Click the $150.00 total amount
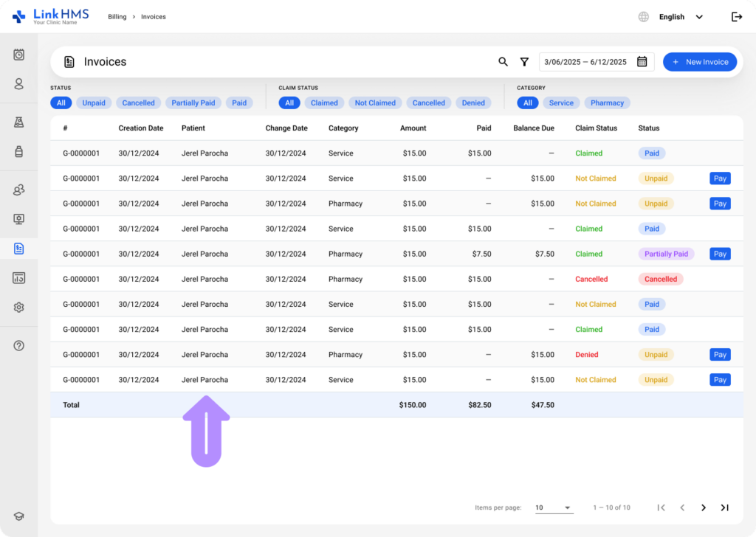Image resolution: width=756 pixels, height=537 pixels. click(x=412, y=405)
